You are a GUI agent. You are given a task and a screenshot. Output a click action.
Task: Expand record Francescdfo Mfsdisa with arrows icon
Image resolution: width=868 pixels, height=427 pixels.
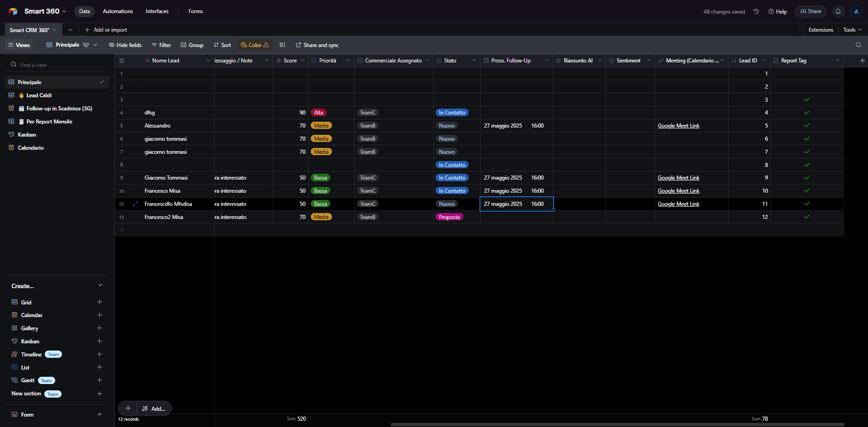(135, 204)
